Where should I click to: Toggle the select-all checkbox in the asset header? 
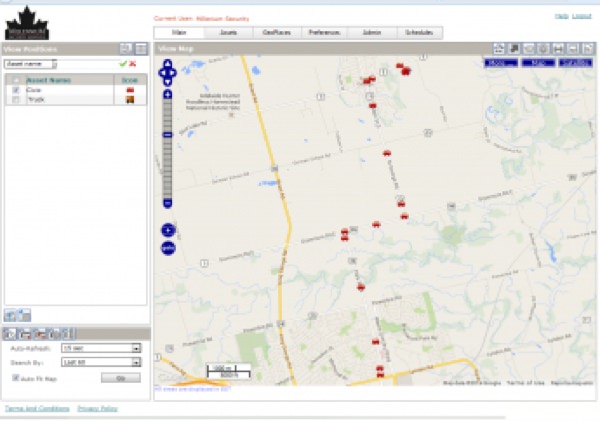coord(16,80)
